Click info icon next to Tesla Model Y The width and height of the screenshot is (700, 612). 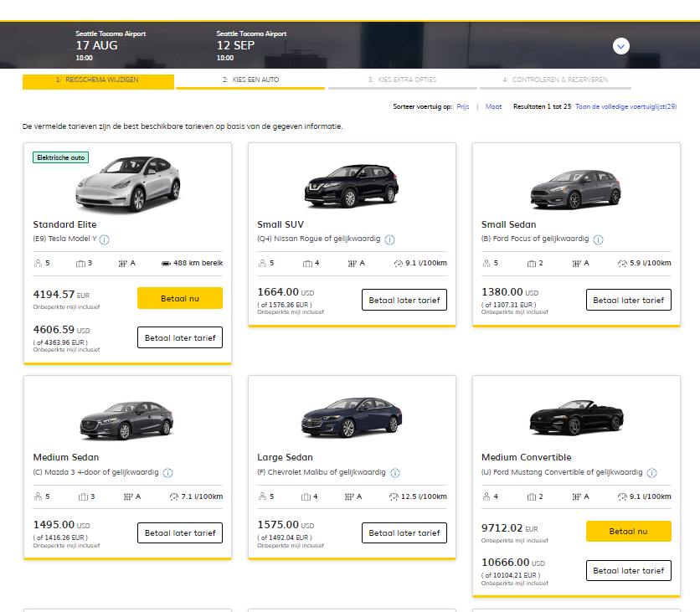coord(105,239)
